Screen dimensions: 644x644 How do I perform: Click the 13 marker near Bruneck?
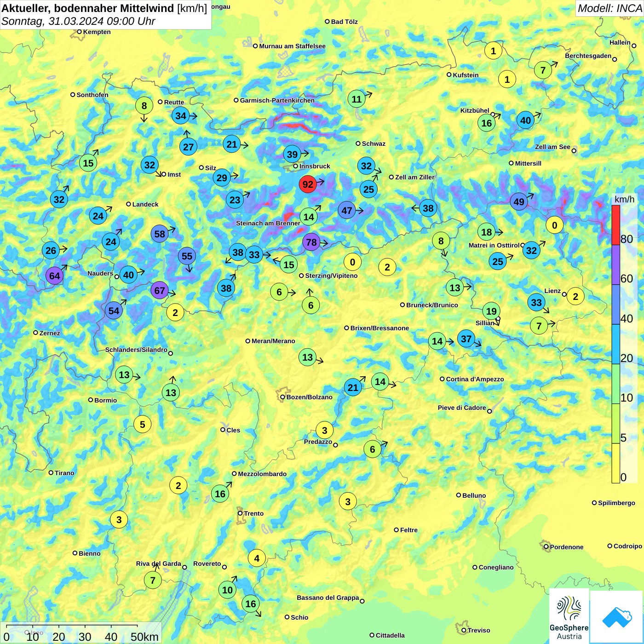pos(454,288)
